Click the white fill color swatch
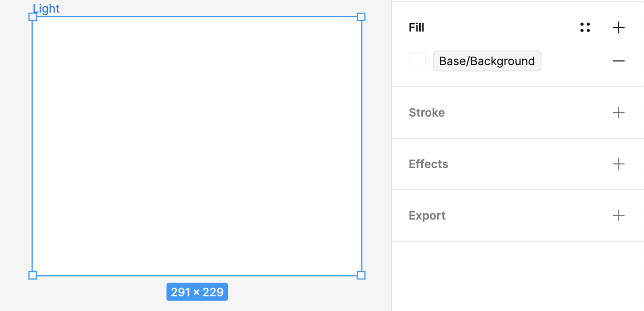The image size is (644, 311). click(x=417, y=60)
